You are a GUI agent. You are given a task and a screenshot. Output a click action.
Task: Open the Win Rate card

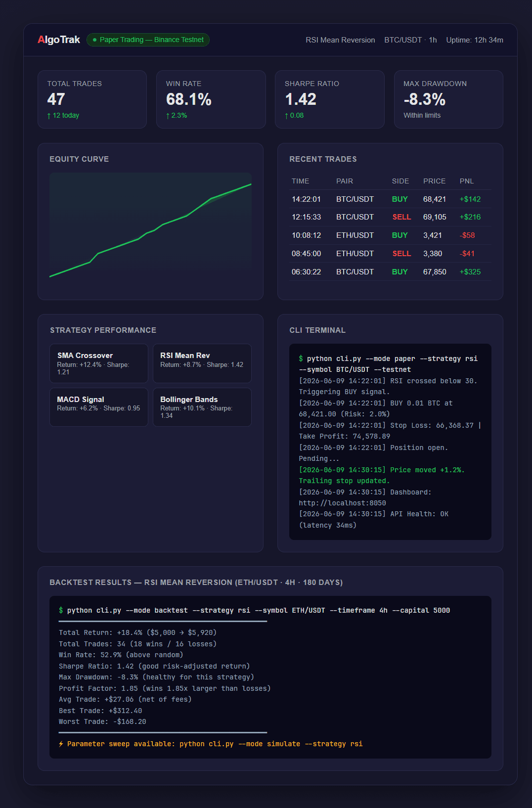point(211,99)
